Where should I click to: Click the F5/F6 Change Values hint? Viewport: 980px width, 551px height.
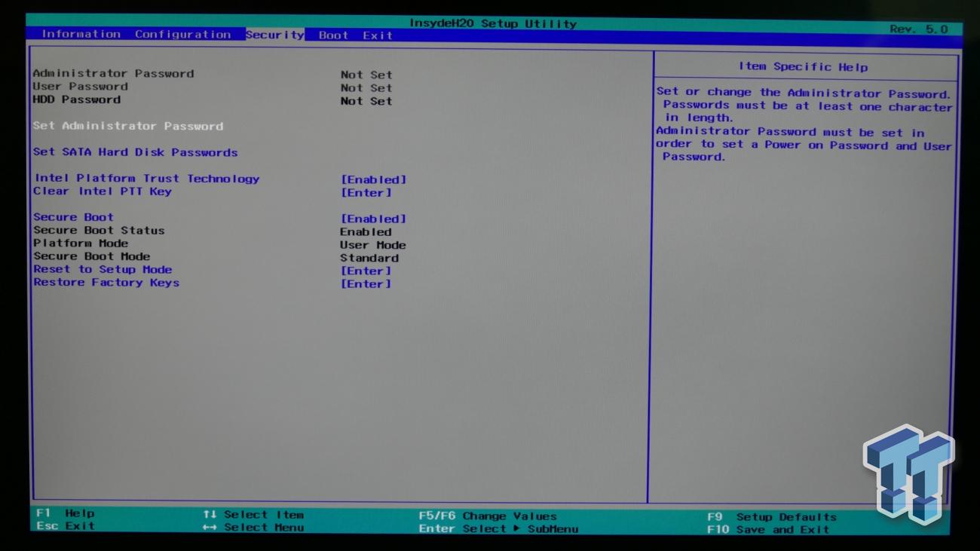(488, 516)
